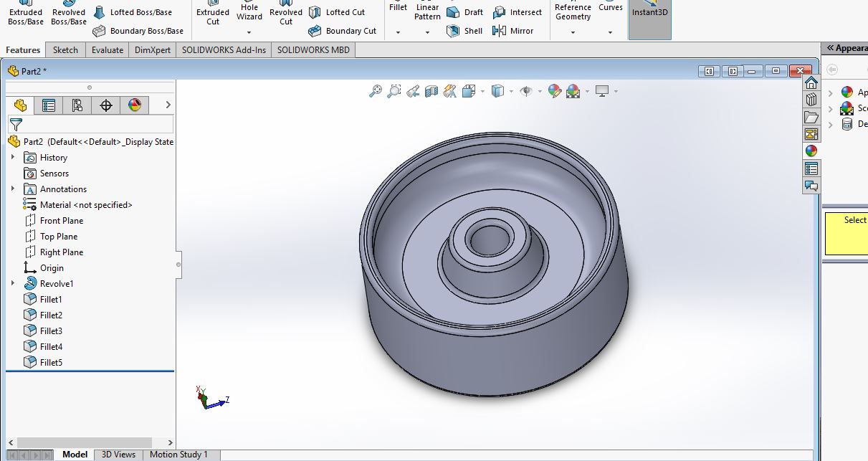Click the Lofted Boss/Base tool

click(133, 12)
